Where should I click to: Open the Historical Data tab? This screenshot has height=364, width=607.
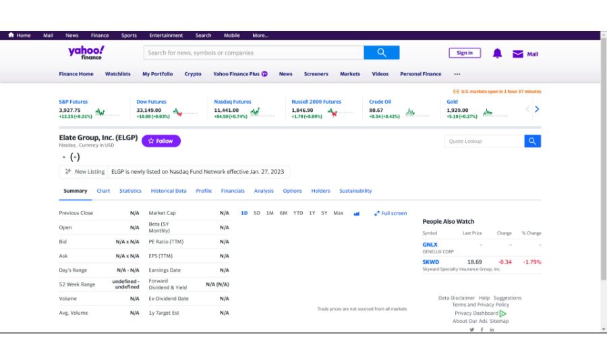(169, 191)
